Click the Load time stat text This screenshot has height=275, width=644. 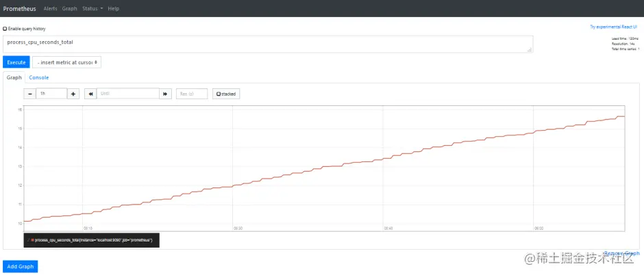tap(625, 38)
